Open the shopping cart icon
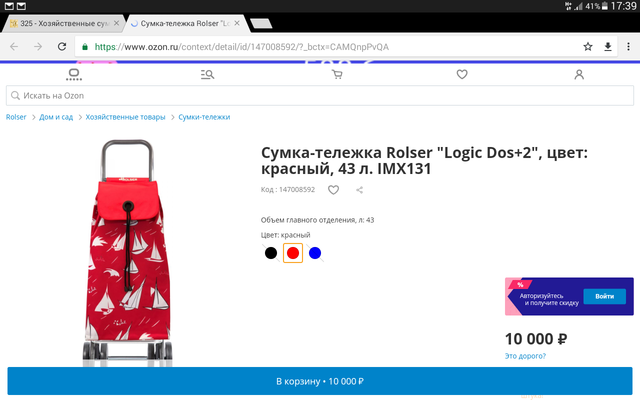Image resolution: width=640 pixels, height=400 pixels. point(336,72)
